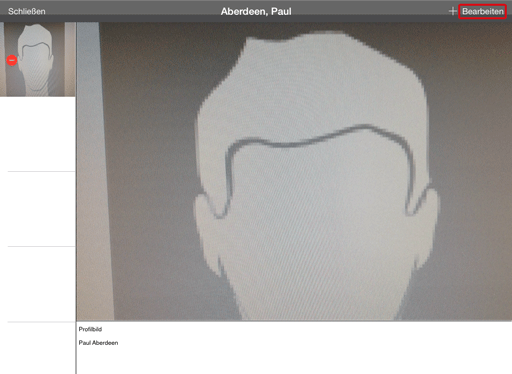This screenshot has width=512, height=374.
Task: Click the Bearbeiten button
Action: click(482, 11)
